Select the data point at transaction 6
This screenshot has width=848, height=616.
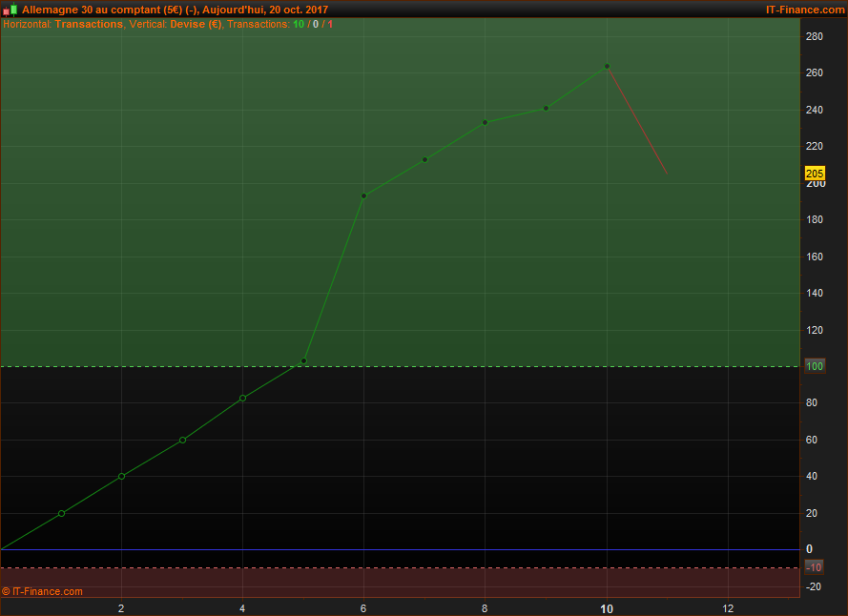[x=363, y=195]
